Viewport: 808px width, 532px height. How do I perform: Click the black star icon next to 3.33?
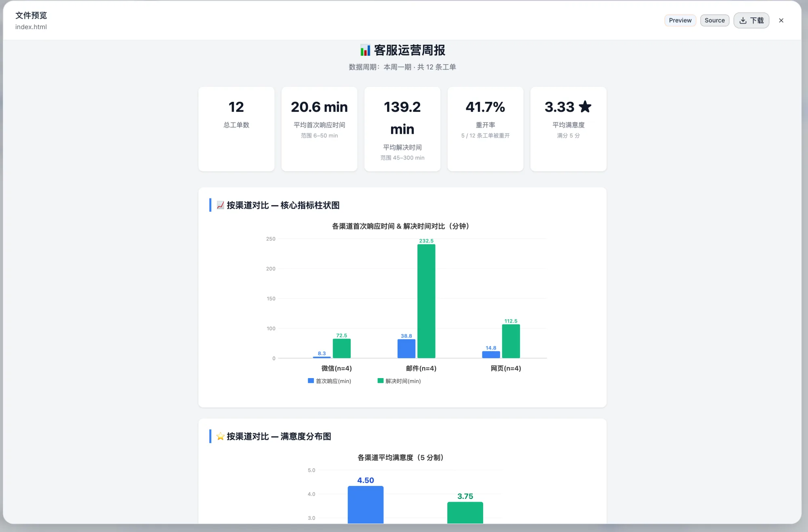tap(585, 107)
